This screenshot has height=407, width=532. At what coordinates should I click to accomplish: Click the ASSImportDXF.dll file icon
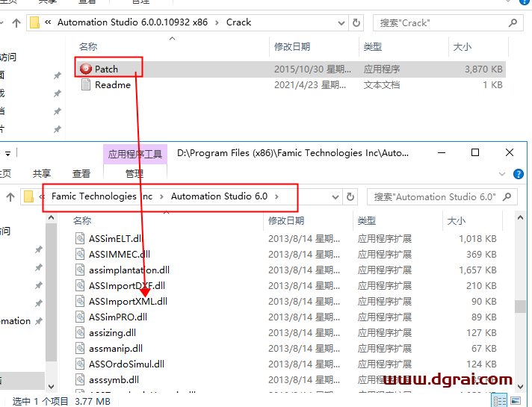pos(80,285)
